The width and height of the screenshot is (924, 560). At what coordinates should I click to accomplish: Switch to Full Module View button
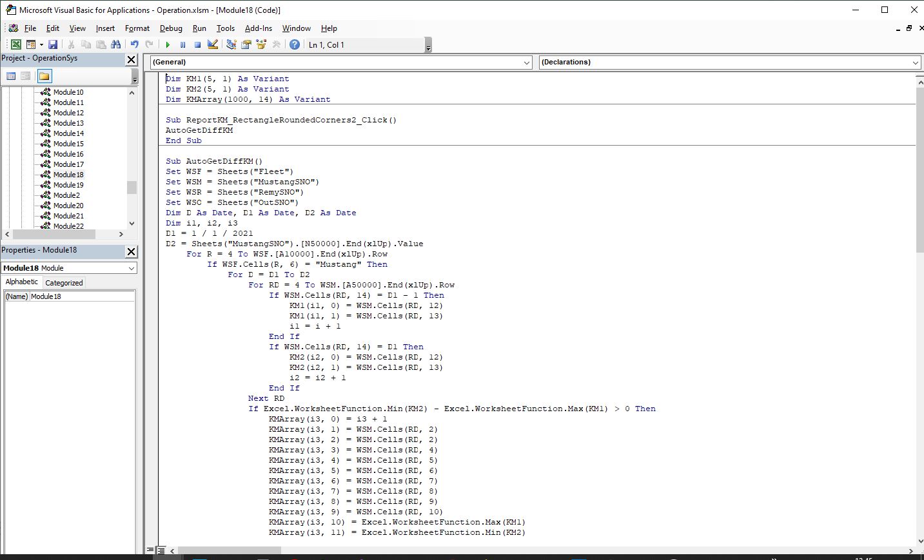click(x=161, y=550)
